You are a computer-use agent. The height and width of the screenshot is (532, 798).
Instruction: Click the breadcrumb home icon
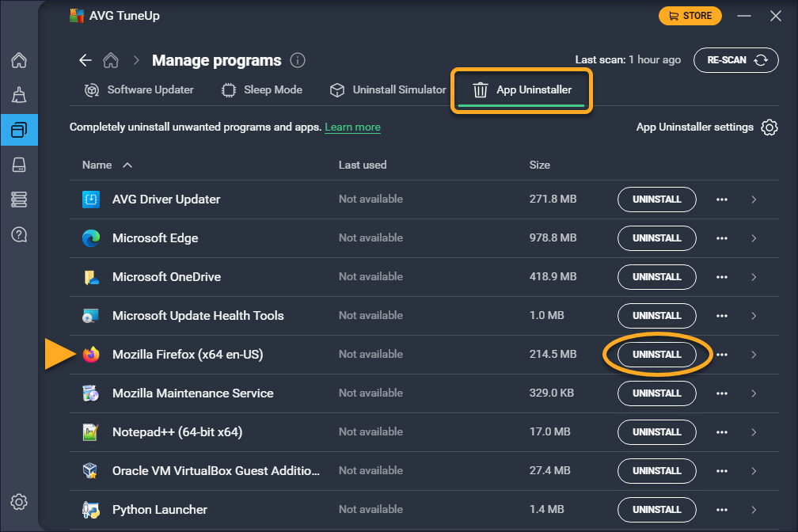point(112,60)
